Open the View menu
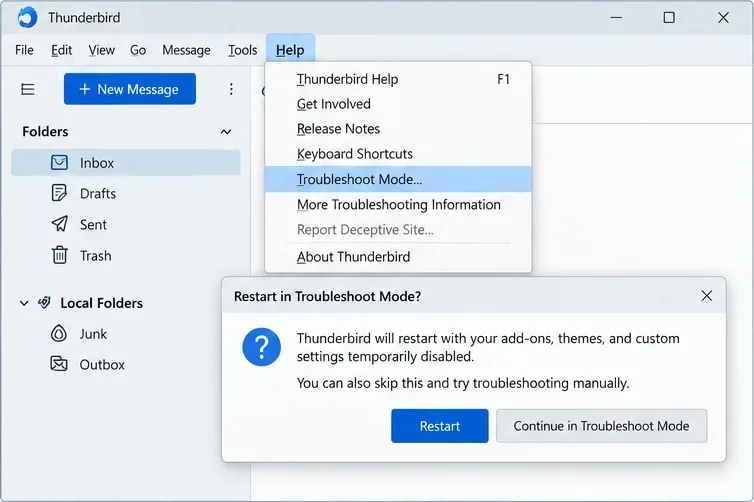 (x=101, y=50)
